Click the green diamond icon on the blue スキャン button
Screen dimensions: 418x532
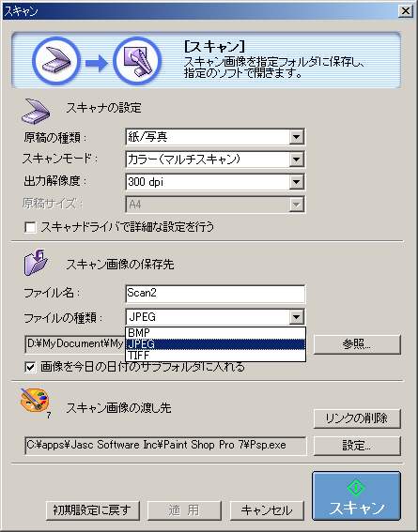pyautogui.click(x=356, y=488)
